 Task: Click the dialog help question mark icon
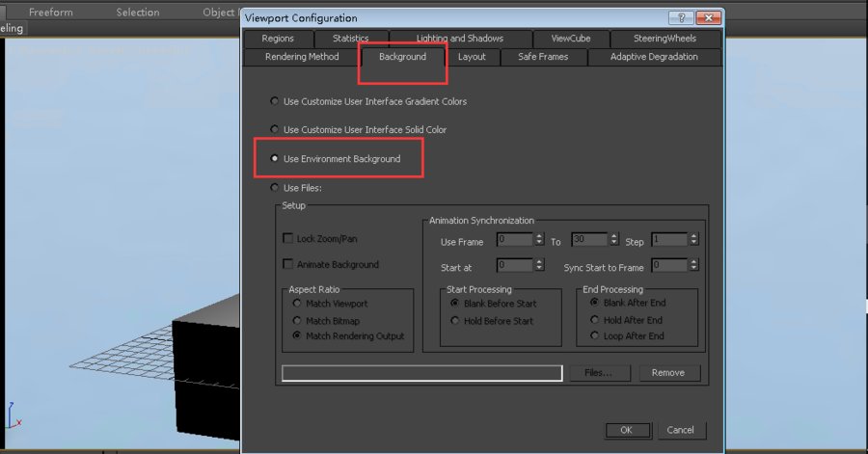(x=681, y=17)
